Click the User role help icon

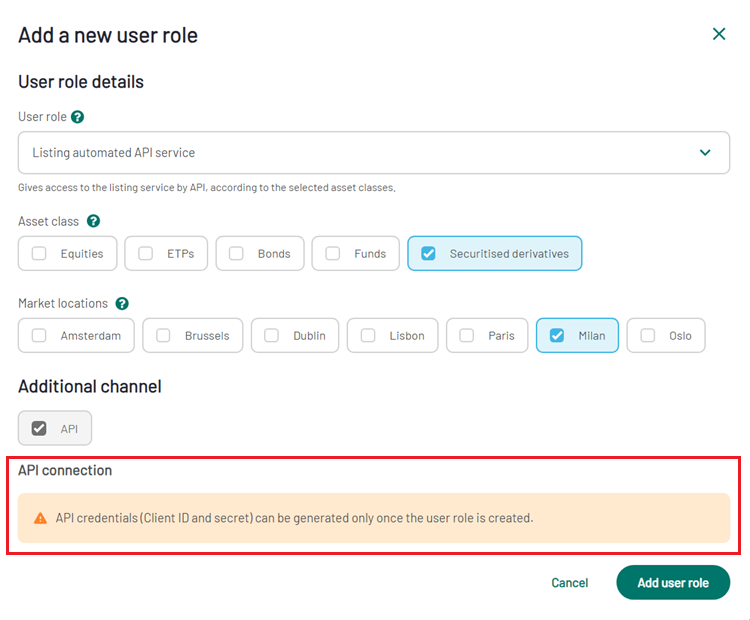click(x=78, y=117)
